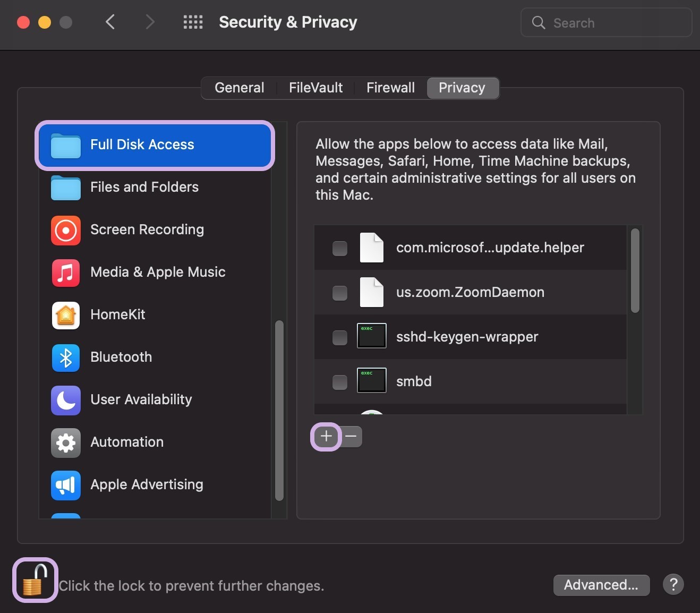The width and height of the screenshot is (700, 613).
Task: Show all preferences grid icon
Action: pos(193,22)
